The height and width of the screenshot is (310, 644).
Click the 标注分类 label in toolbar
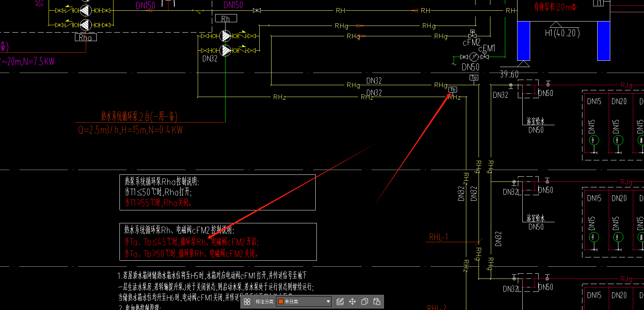click(x=264, y=301)
